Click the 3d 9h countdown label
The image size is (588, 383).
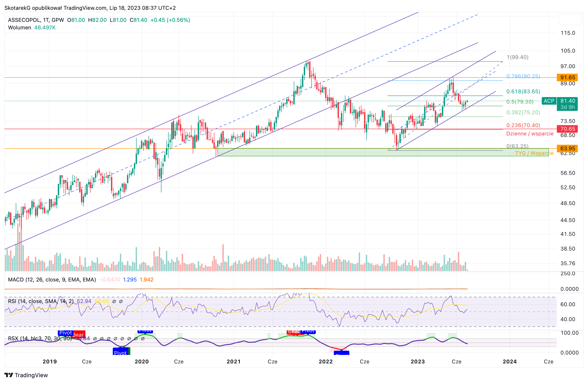567,107
